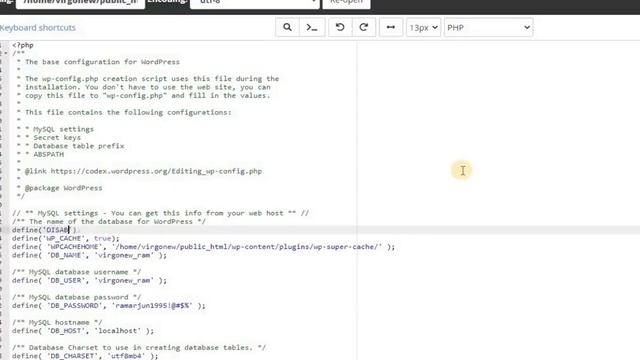Click the '// ** MySQL settings - You can get' line
640x360 pixels.
click(160, 213)
